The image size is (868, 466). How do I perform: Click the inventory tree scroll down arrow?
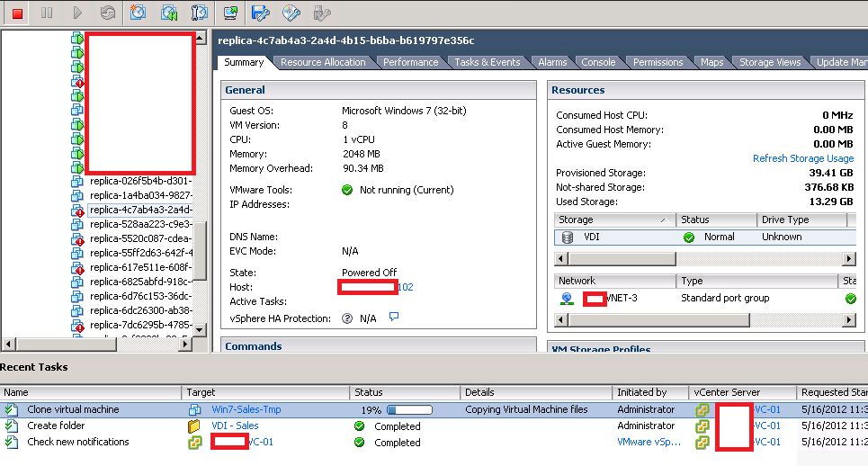point(200,330)
